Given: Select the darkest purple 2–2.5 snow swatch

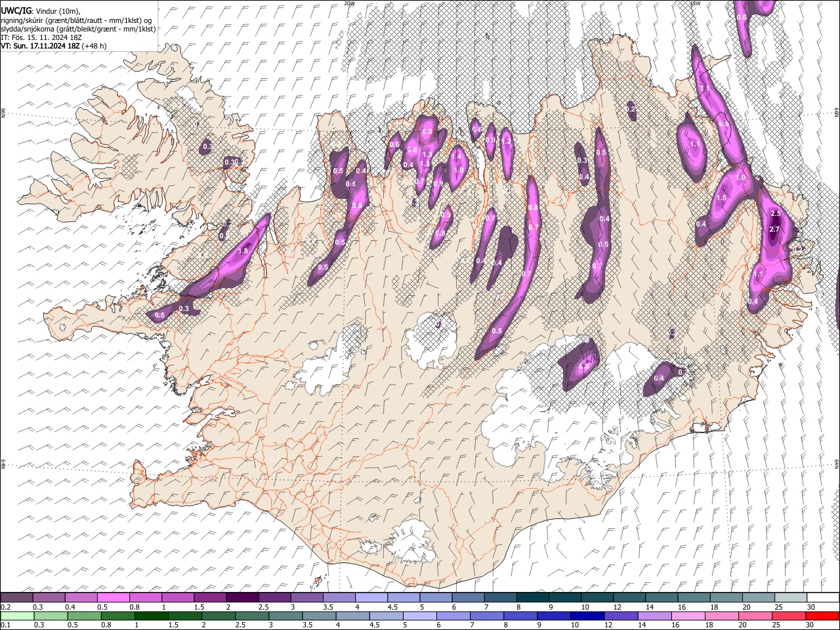Looking at the screenshot, I should pyautogui.click(x=241, y=598).
